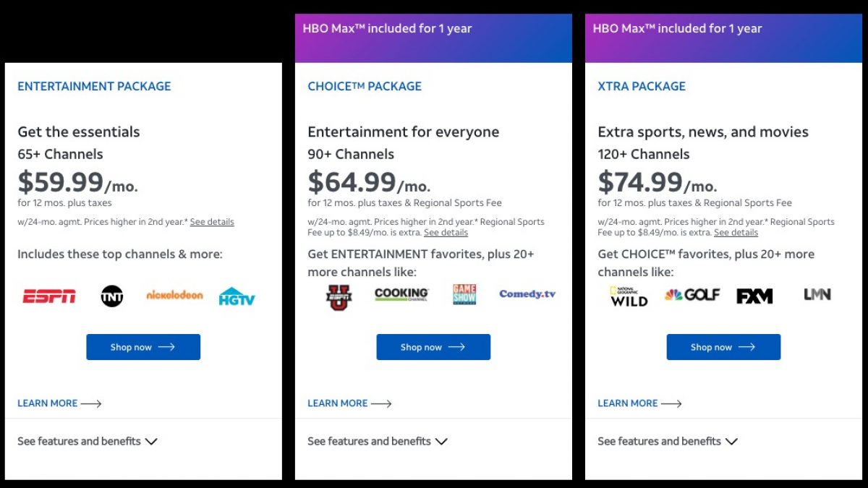Click the National Geographic Wild logo
868x488 pixels.
coord(629,296)
